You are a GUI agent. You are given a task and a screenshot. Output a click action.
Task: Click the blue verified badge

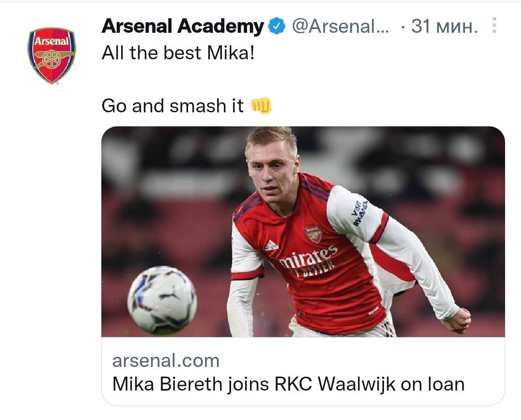point(277,27)
